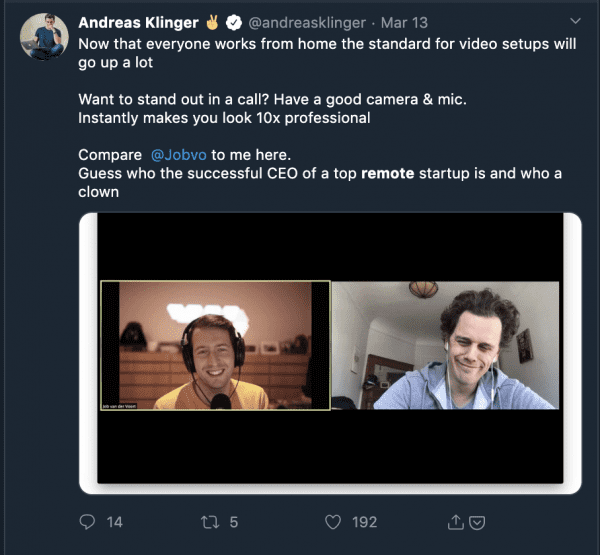Click the retweet count 5

(x=234, y=521)
